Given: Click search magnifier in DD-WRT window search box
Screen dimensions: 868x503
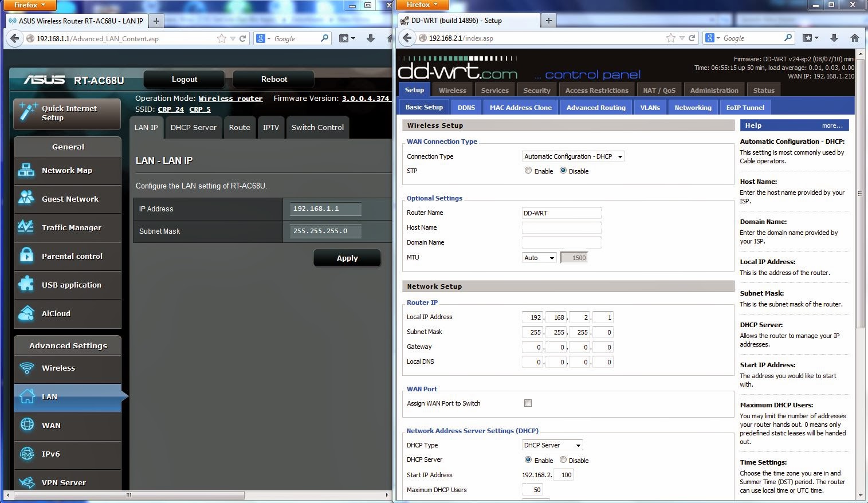Looking at the screenshot, I should coord(788,38).
